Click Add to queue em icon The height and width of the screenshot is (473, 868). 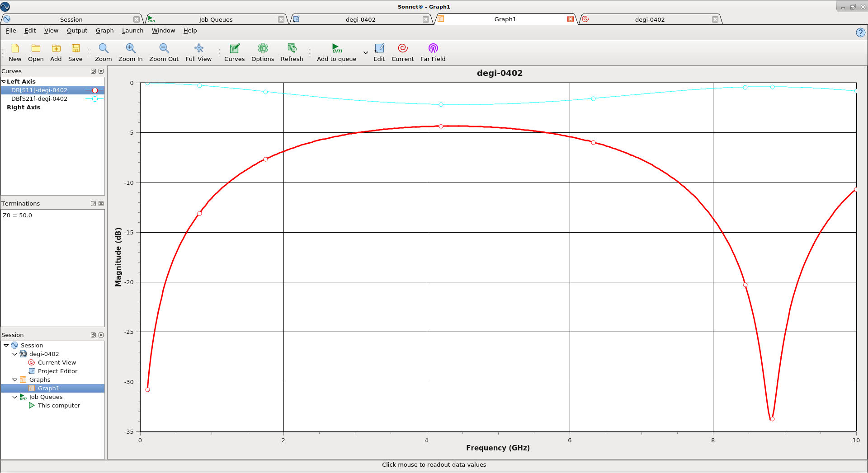pos(337,52)
